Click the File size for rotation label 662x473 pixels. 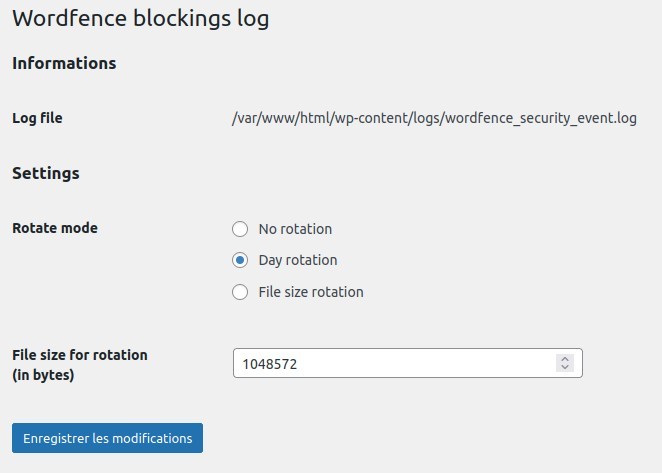coord(80,364)
